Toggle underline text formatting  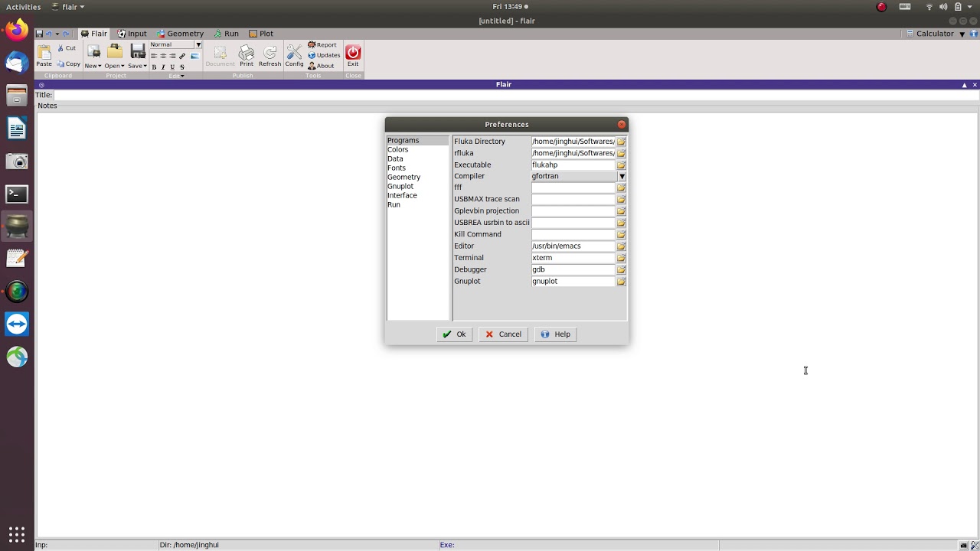[x=172, y=67]
